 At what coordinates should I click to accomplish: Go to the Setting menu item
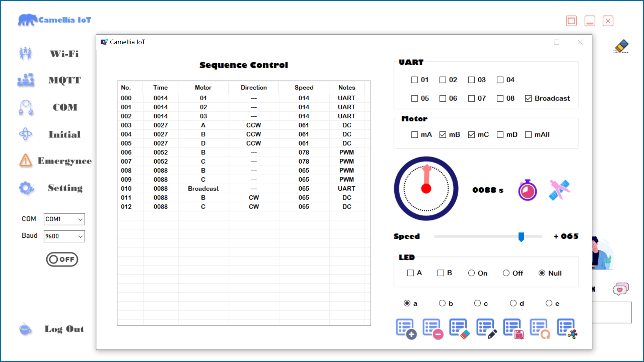point(65,188)
